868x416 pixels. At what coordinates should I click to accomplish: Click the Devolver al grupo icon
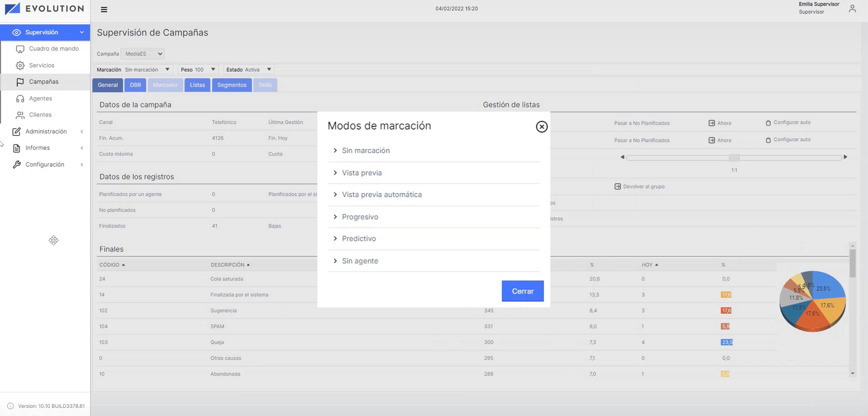pos(617,186)
